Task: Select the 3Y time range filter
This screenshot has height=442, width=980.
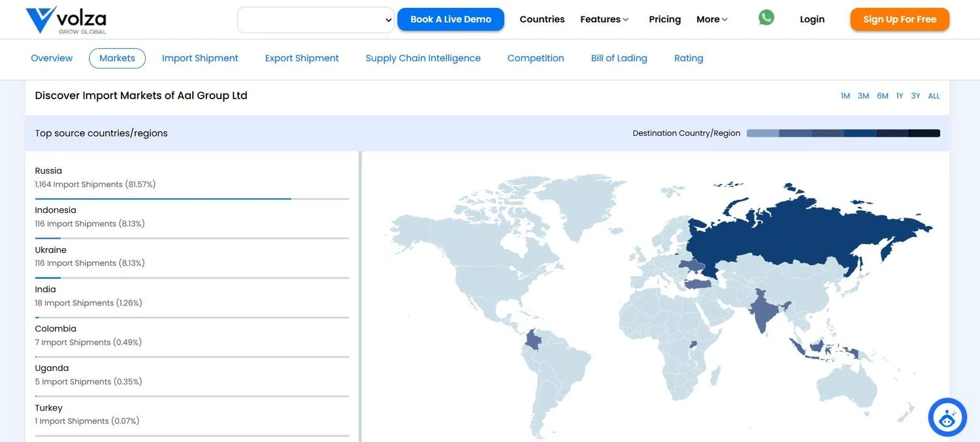Action: (915, 96)
